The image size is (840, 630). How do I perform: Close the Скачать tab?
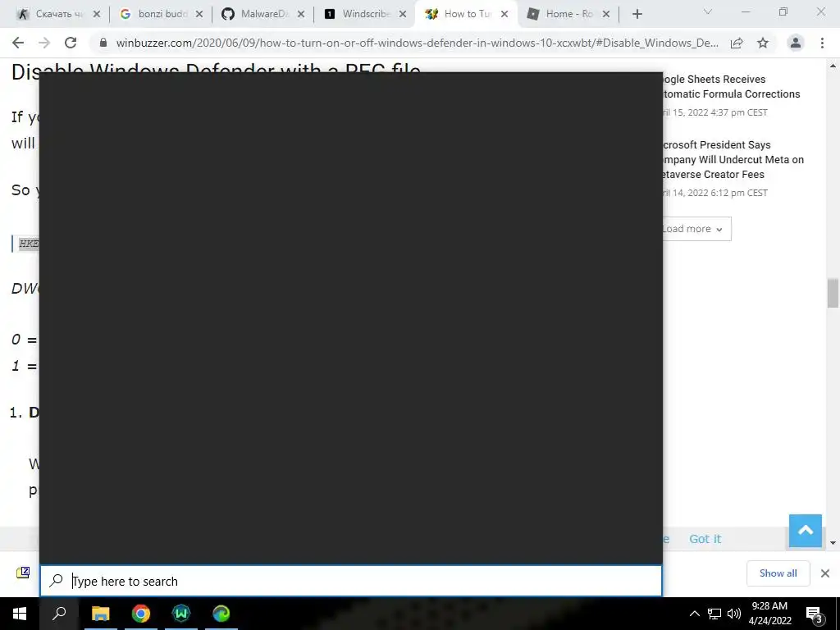click(97, 15)
